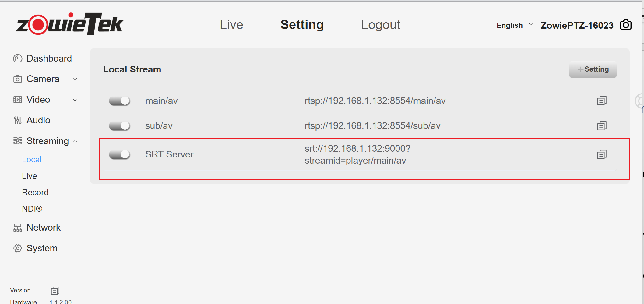
Task: Disable the SRT Server switch
Action: [120, 155]
